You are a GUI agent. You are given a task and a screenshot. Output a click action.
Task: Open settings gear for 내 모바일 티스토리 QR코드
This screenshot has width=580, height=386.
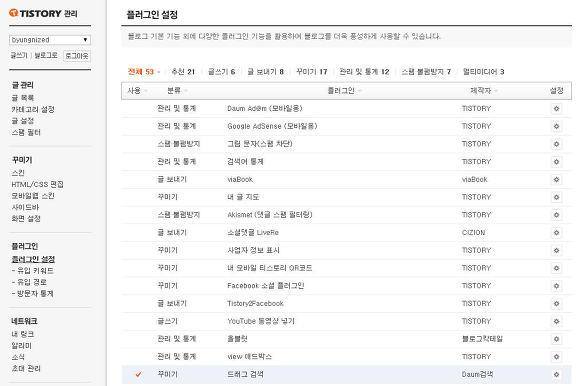coord(556,268)
